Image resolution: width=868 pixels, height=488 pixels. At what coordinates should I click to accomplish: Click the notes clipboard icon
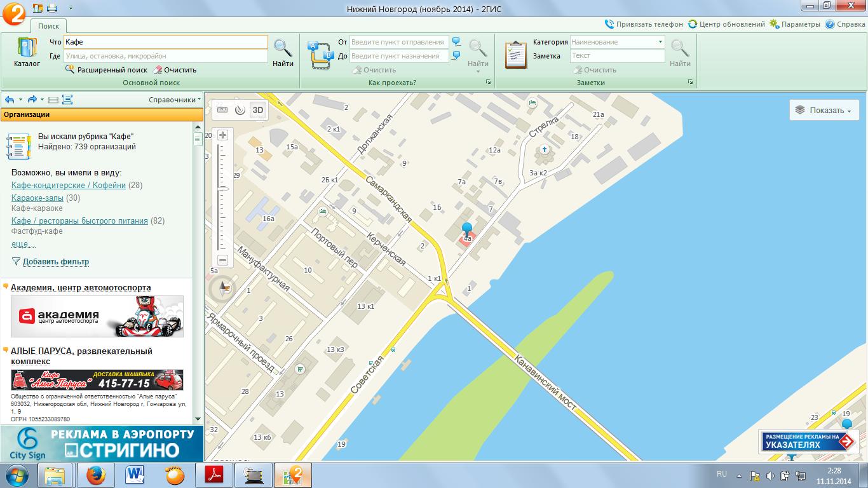(515, 55)
